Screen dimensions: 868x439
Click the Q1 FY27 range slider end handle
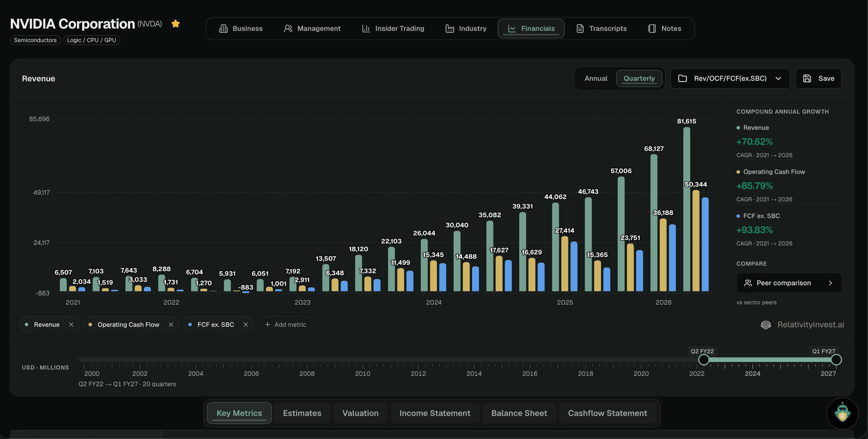(x=836, y=360)
